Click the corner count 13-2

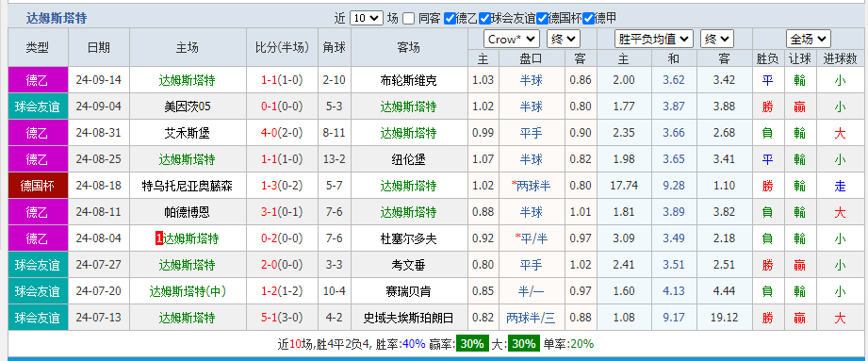(335, 159)
